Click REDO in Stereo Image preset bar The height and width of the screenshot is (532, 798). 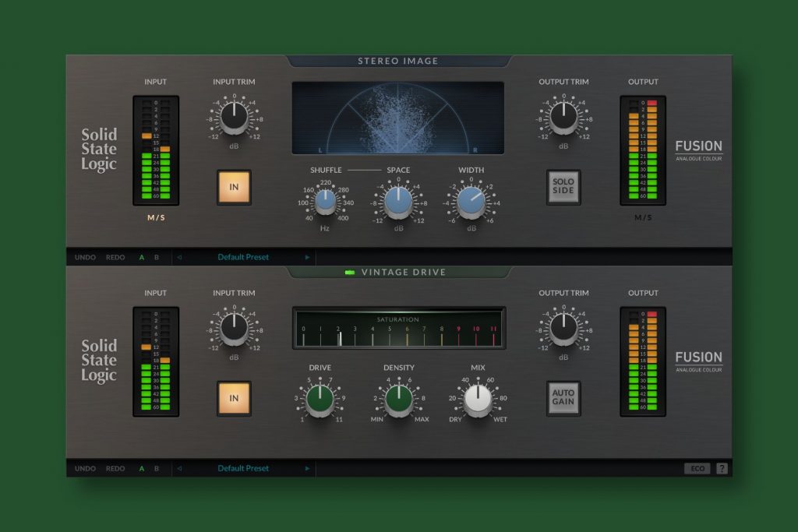coord(115,257)
